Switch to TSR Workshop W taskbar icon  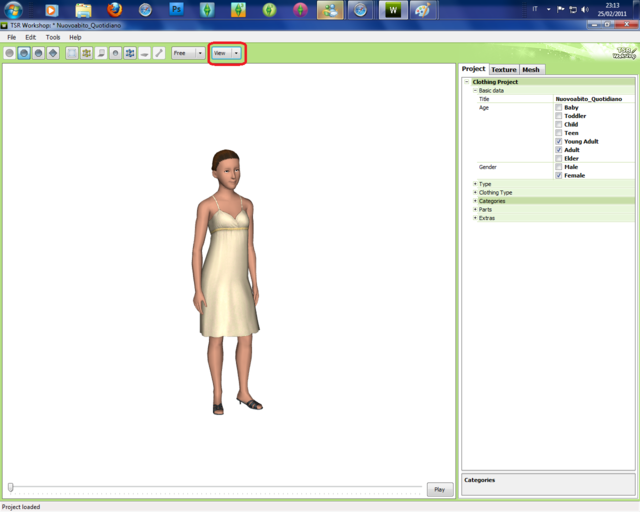393,10
